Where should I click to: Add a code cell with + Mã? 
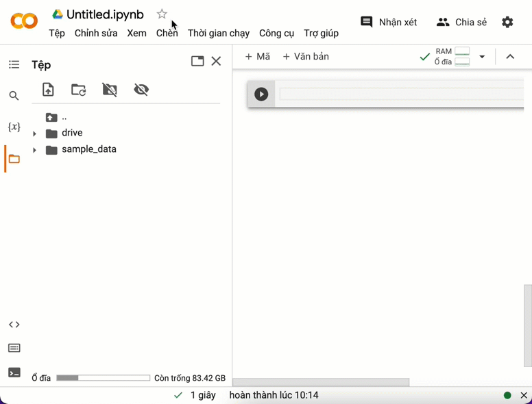click(258, 57)
